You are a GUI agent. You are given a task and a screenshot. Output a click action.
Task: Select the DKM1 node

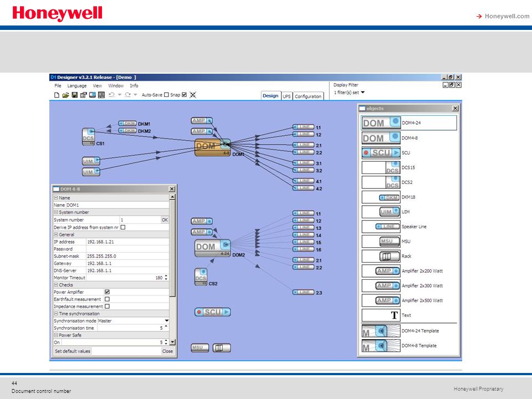click(127, 123)
